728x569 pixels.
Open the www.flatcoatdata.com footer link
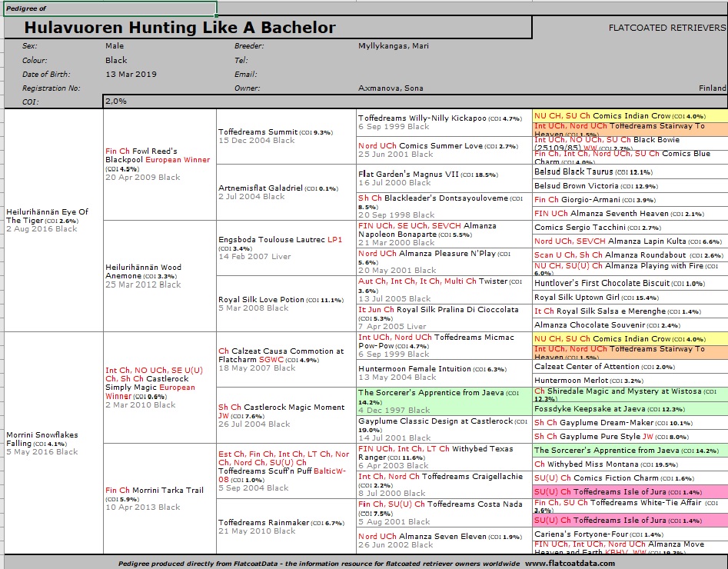[570, 563]
